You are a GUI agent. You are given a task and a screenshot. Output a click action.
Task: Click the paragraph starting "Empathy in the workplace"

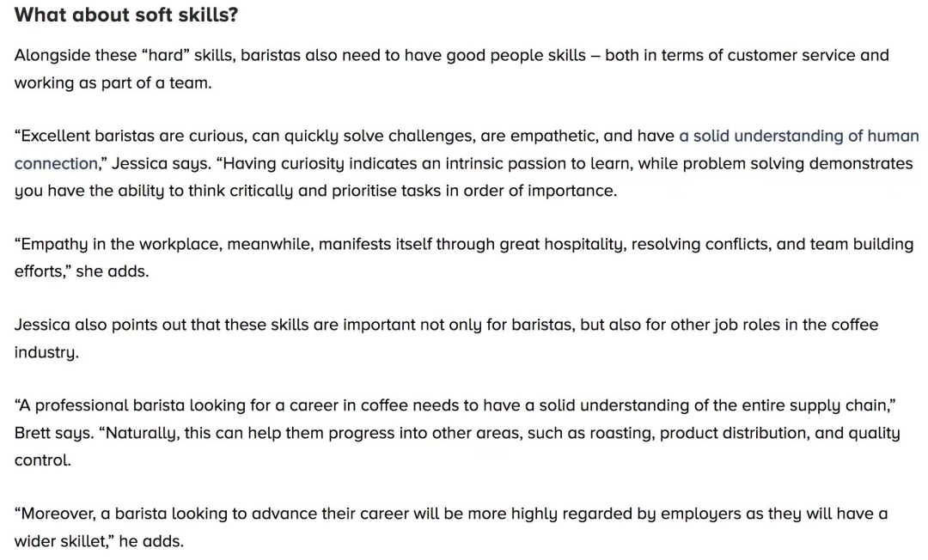coord(464,258)
